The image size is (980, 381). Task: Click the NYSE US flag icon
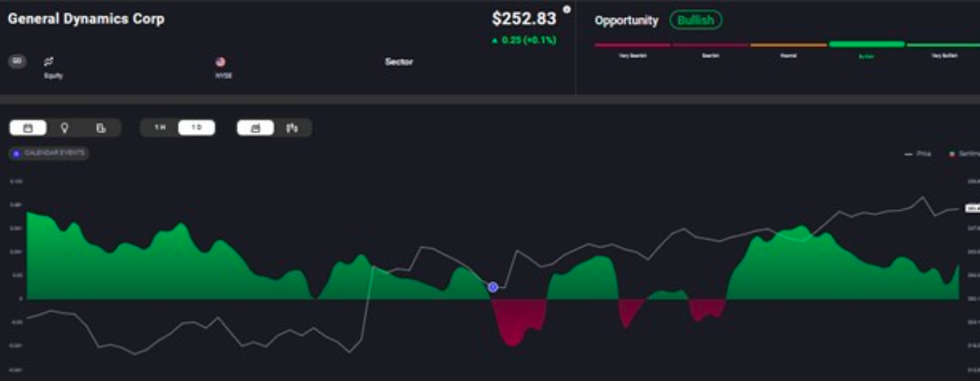(x=220, y=61)
